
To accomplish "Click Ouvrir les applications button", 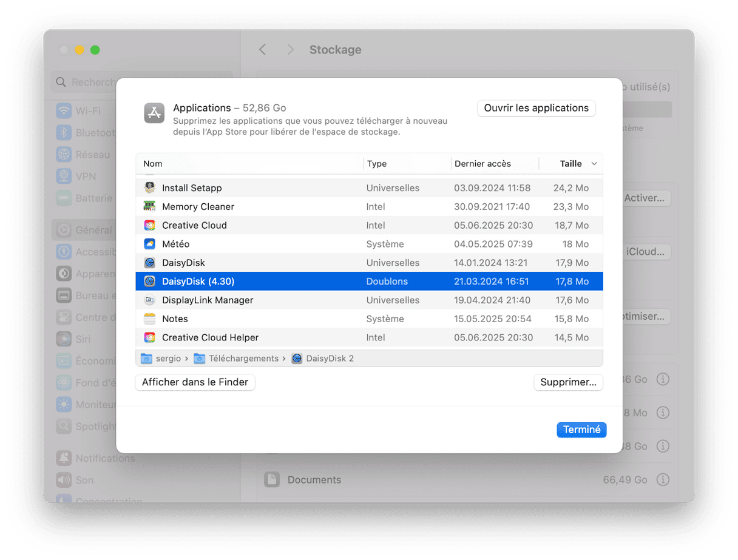I will tap(537, 108).
